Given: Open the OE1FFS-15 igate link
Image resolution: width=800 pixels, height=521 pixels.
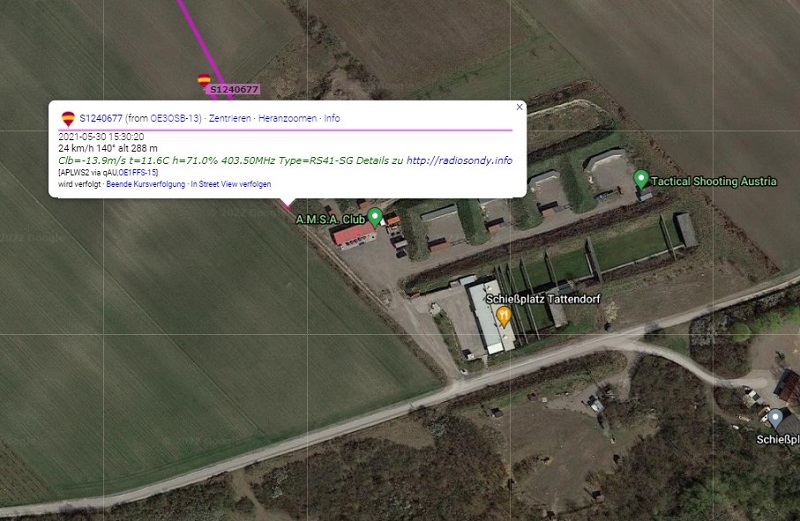Looking at the screenshot, I should point(137,172).
